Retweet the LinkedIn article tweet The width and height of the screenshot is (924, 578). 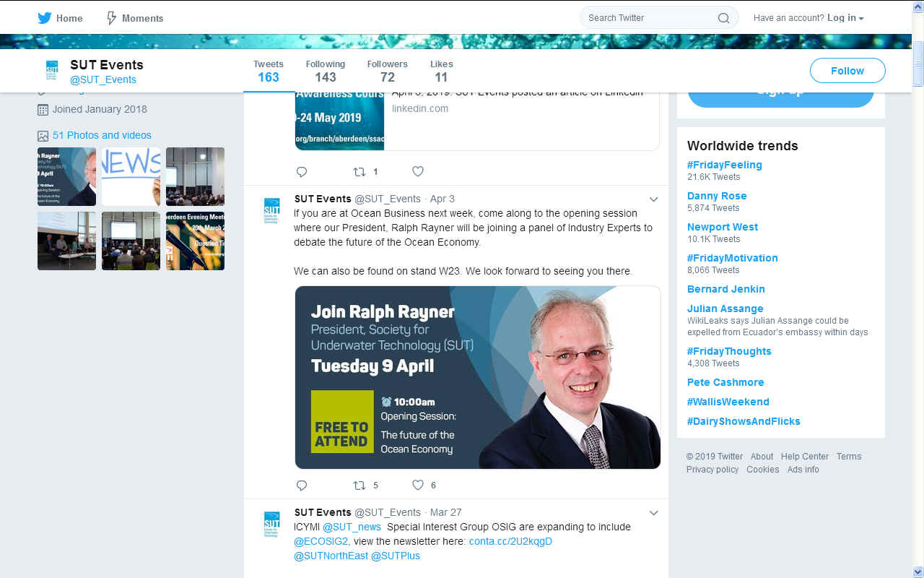tap(359, 171)
